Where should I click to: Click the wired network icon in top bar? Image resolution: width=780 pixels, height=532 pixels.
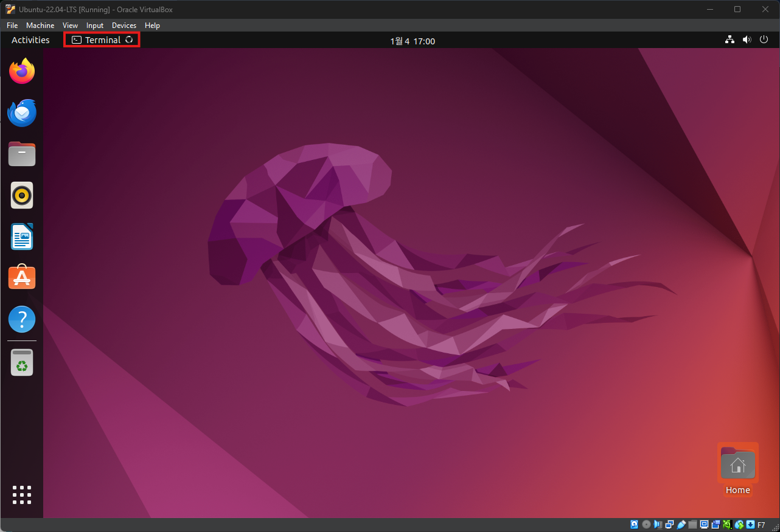coord(730,40)
